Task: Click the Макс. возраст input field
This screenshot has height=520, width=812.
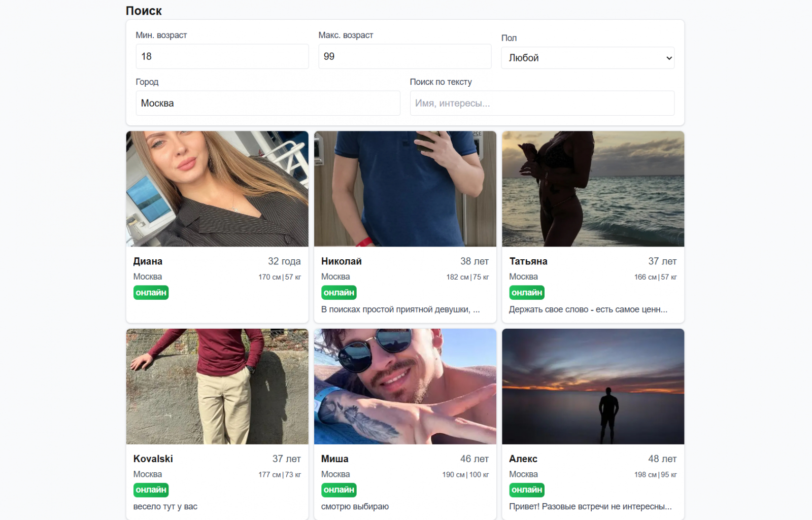Action: (x=404, y=56)
